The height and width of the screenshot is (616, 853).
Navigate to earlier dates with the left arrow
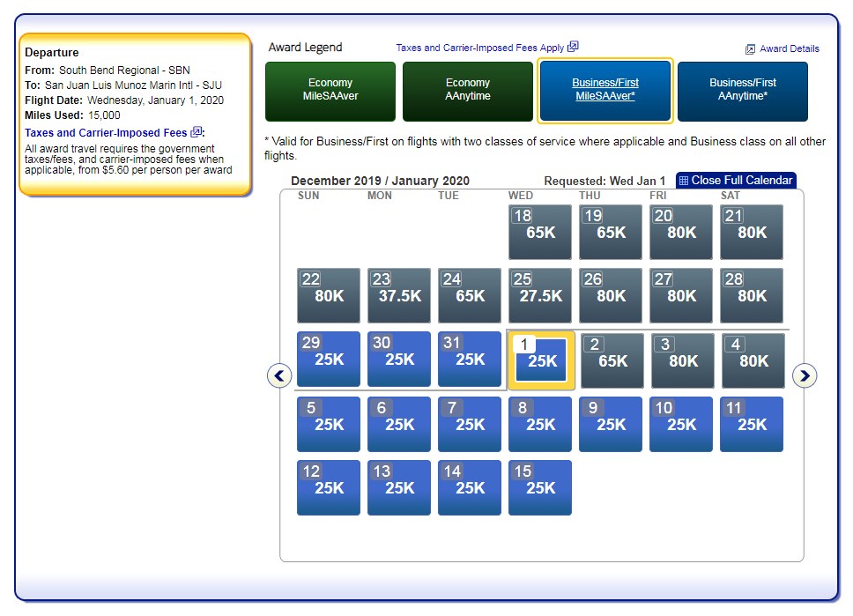click(279, 375)
